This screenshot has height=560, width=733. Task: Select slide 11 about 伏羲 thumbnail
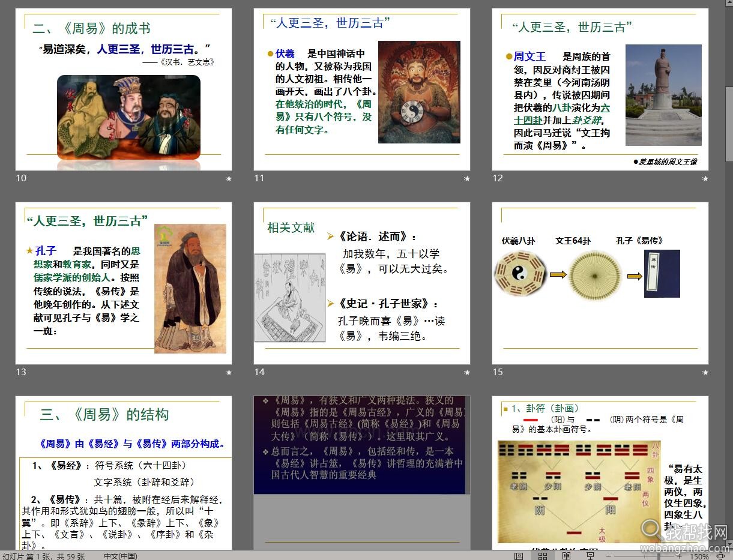362,89
